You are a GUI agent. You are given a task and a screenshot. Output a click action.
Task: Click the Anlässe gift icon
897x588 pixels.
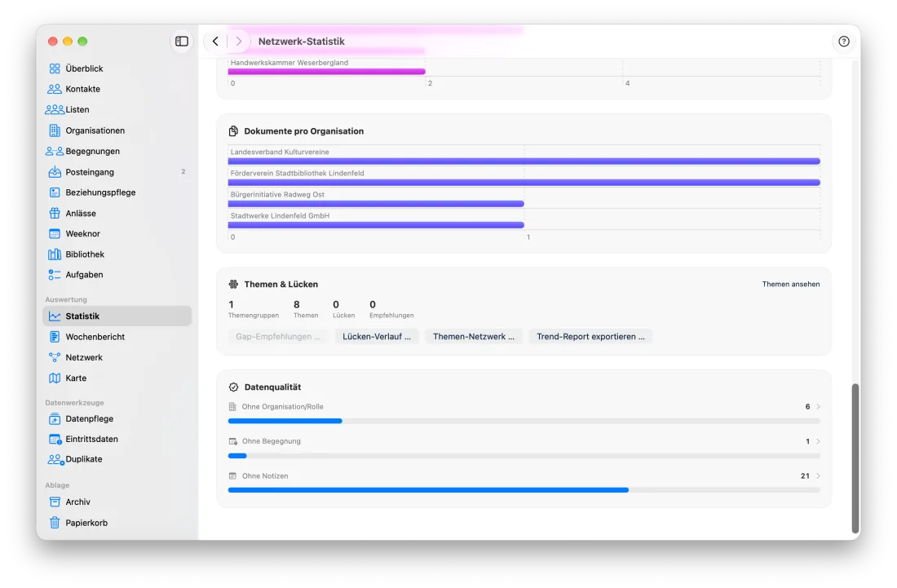coord(55,213)
